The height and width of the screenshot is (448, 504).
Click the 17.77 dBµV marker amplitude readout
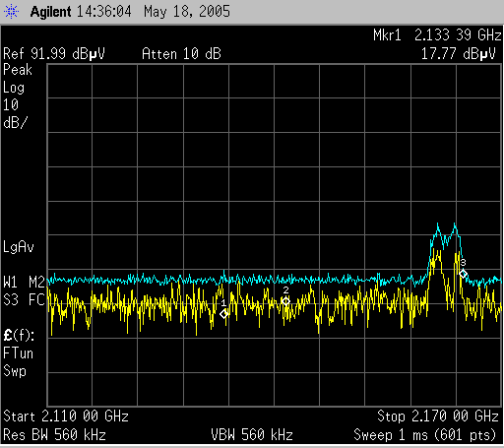pos(459,53)
